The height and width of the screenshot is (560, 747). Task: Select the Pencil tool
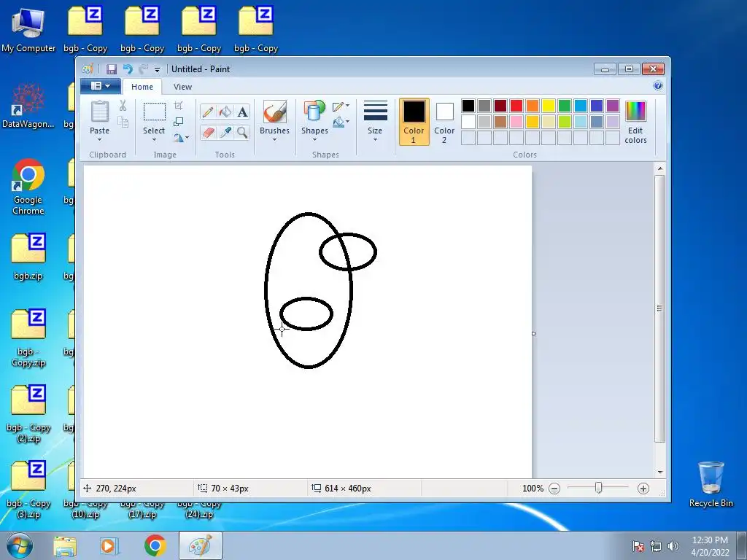(208, 112)
